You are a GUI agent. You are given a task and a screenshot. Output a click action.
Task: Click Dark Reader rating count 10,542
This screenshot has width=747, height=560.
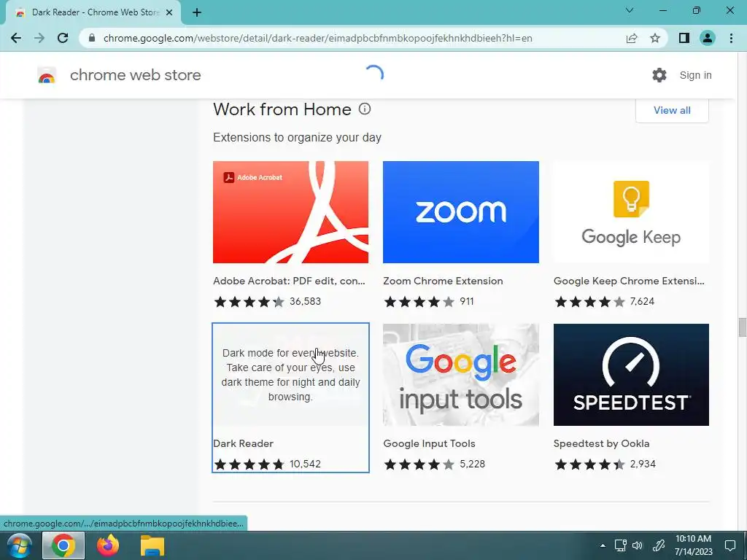click(306, 464)
